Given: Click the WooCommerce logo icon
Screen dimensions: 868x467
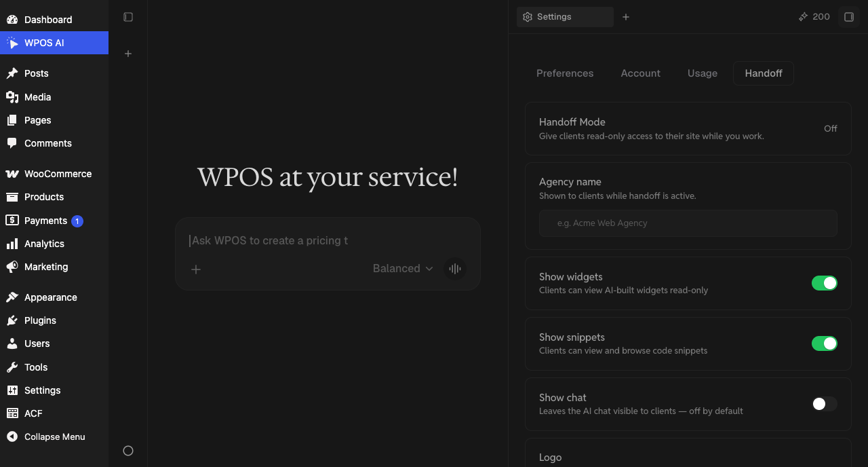Looking at the screenshot, I should coord(12,174).
